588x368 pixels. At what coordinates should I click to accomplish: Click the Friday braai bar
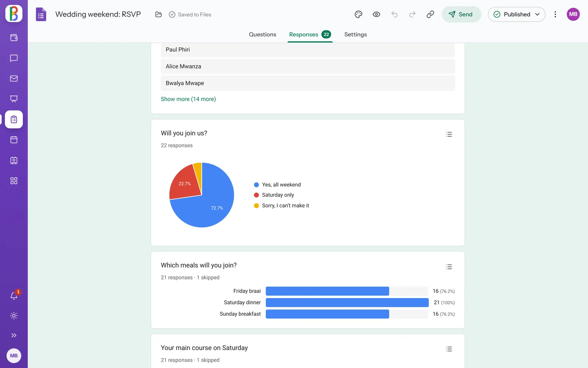[x=327, y=291]
